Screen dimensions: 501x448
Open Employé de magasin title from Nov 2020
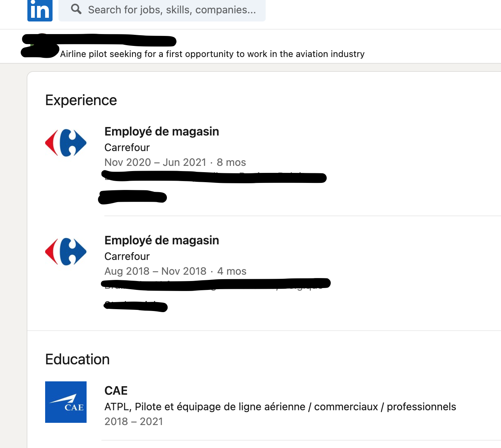(162, 131)
